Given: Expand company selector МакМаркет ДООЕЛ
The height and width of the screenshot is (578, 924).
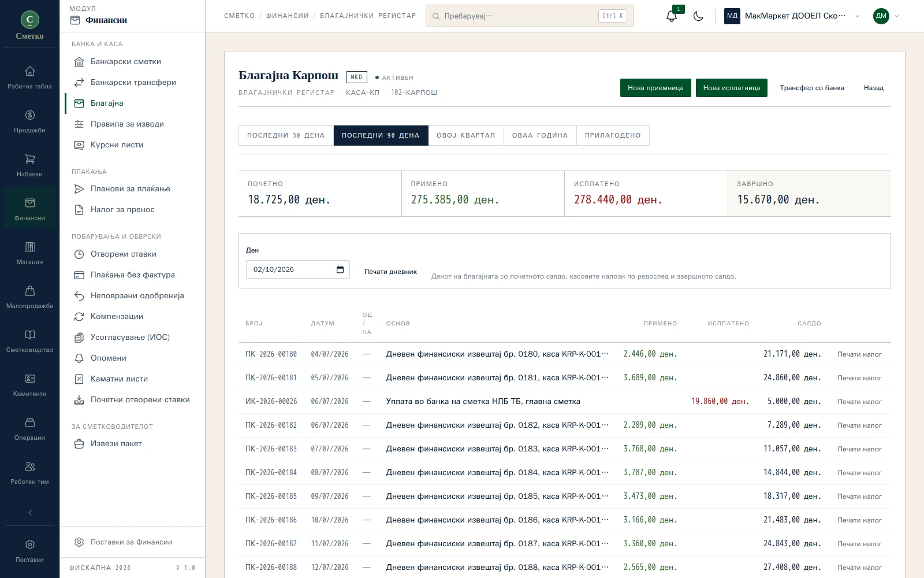Looking at the screenshot, I should 793,16.
